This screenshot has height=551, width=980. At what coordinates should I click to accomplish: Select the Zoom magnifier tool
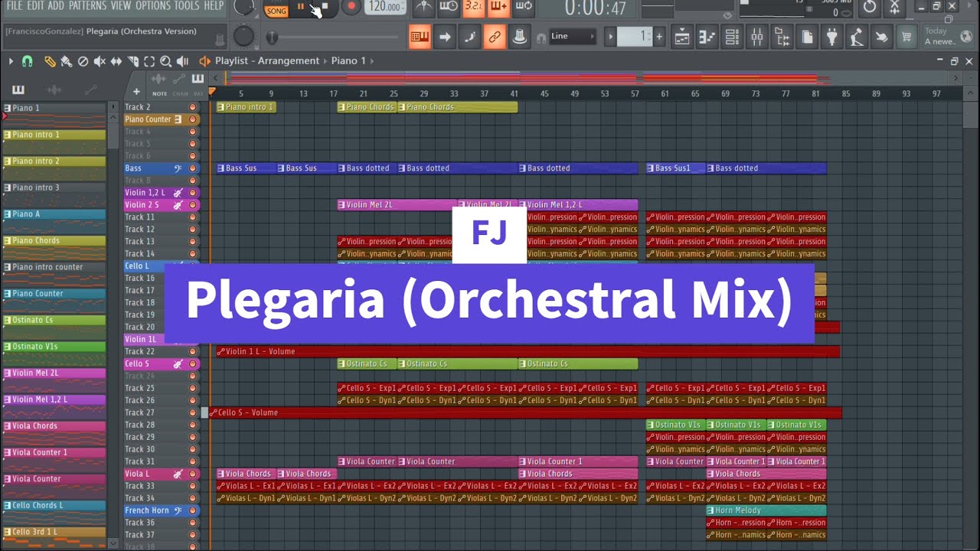coord(165,61)
